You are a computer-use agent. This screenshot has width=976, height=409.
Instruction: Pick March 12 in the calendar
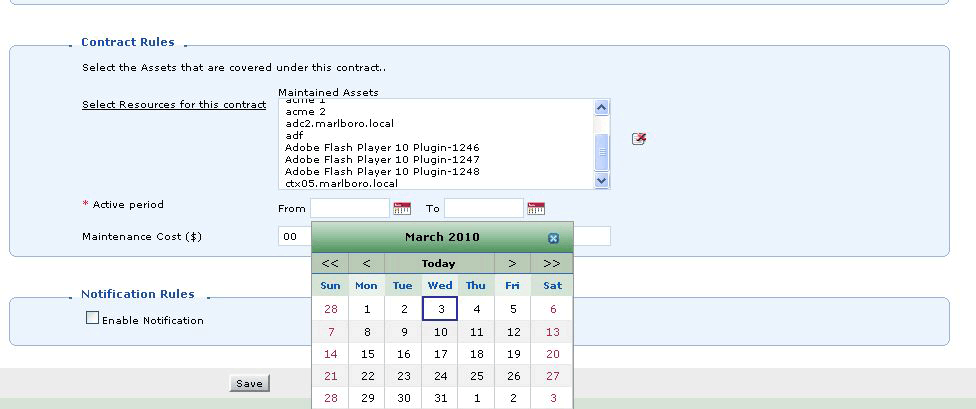[x=513, y=332]
